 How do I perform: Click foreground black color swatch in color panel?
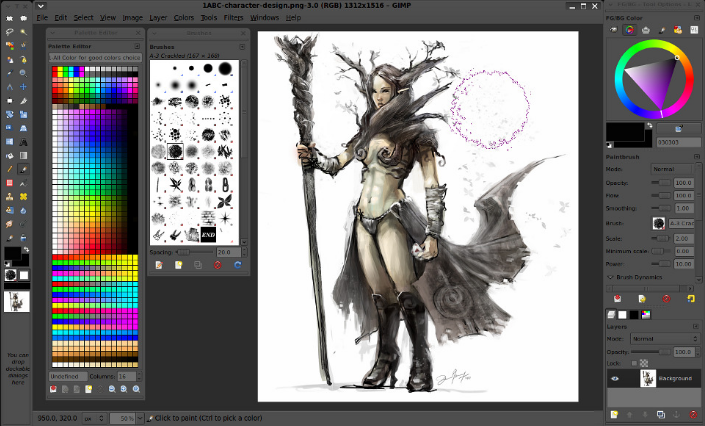point(625,132)
